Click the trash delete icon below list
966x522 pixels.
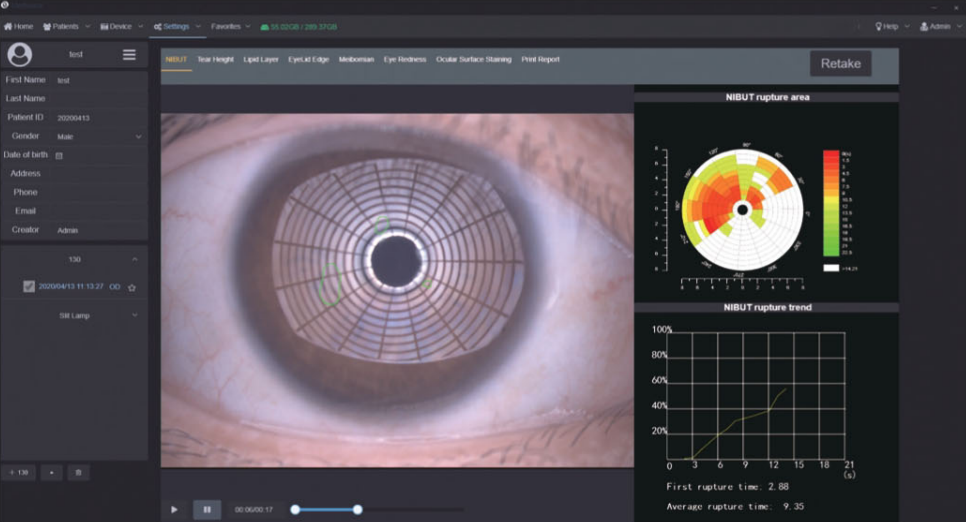pyautogui.click(x=80, y=471)
